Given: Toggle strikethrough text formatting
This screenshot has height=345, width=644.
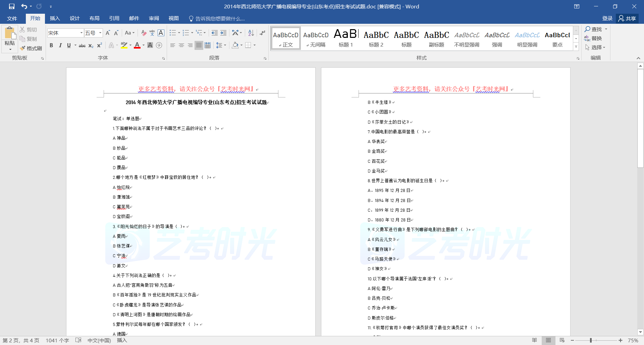Looking at the screenshot, I should pos(82,46).
